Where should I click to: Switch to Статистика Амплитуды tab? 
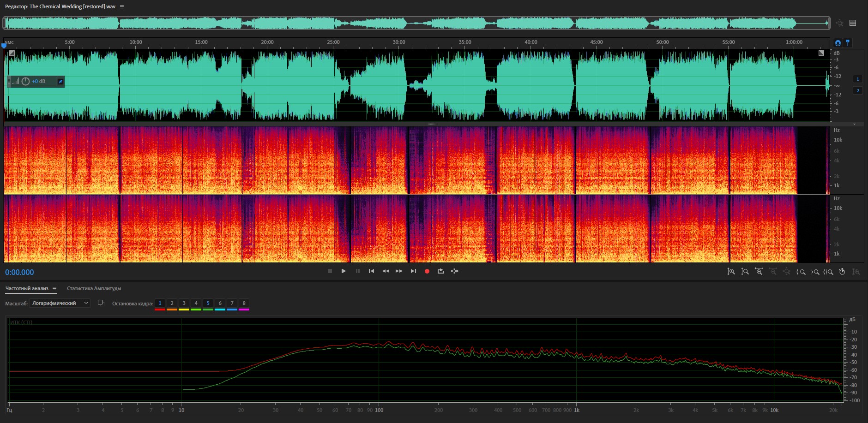tap(94, 288)
